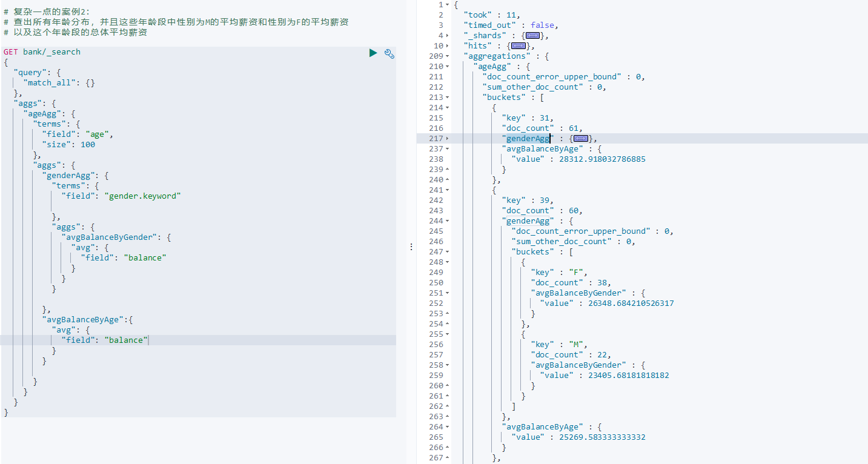
Task: Run the bank/_search request with the play icon
Action: tap(373, 53)
